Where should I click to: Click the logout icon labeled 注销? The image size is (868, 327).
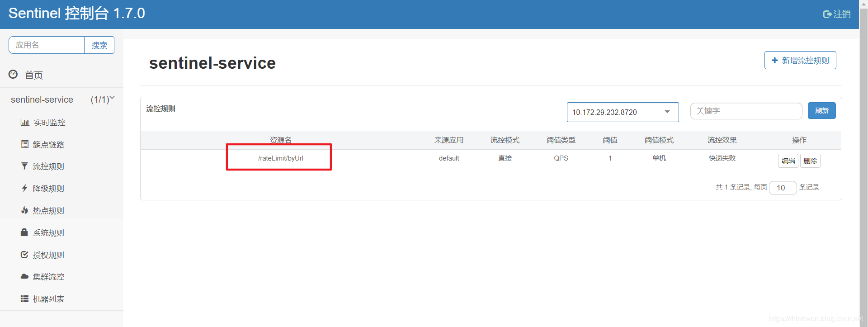[x=827, y=14]
